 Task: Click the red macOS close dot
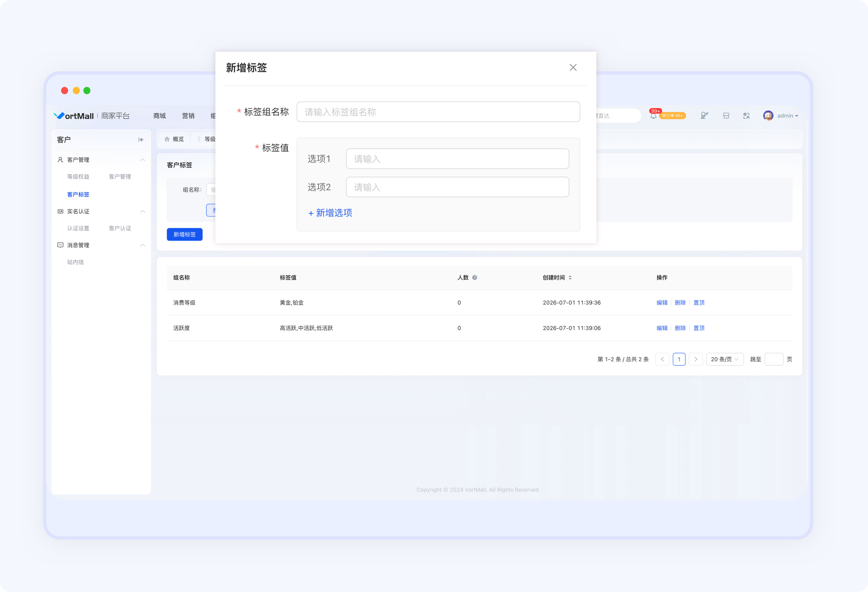click(65, 90)
